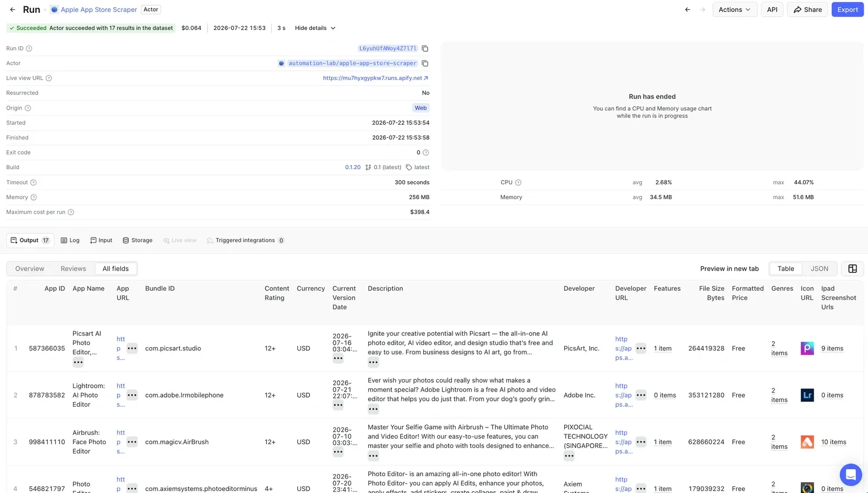Copy the Run ID value
This screenshot has width=868, height=493.
[425, 48]
